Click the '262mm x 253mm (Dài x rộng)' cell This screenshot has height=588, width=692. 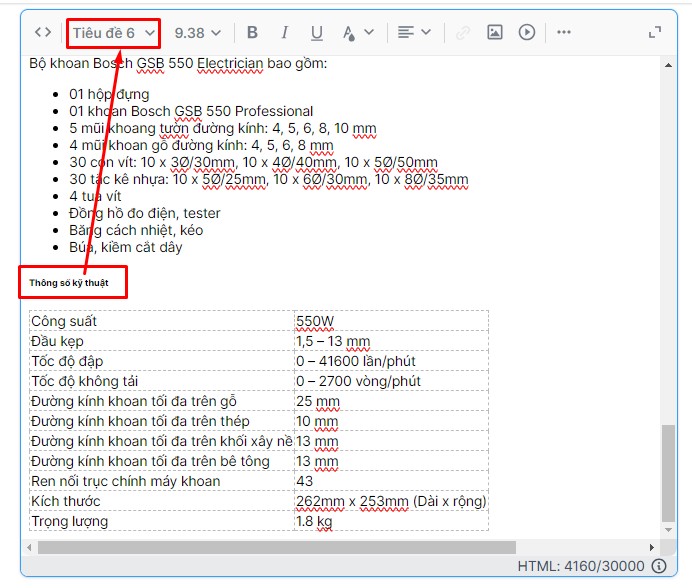(x=391, y=501)
